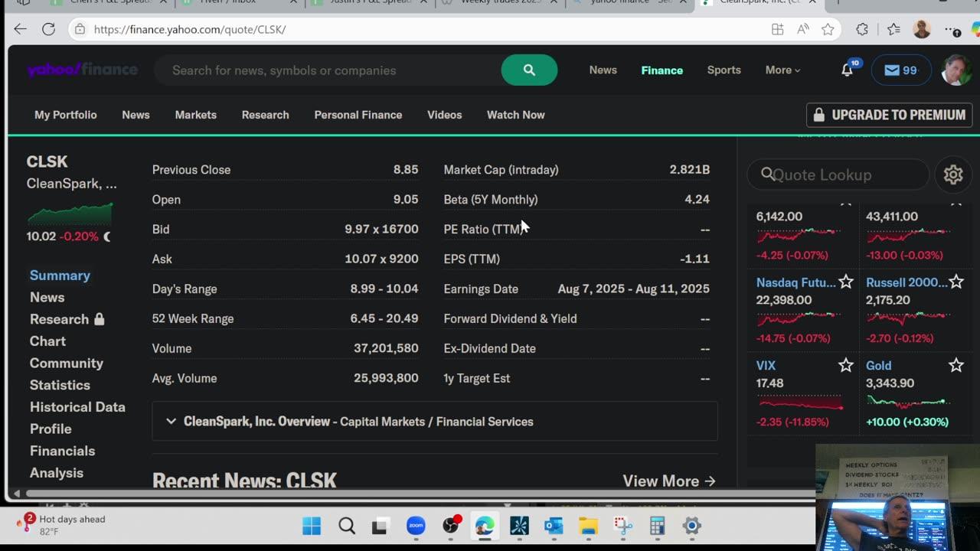Switch to the Zoom app in the taskbar
The width and height of the screenshot is (980, 551).
coord(416,526)
